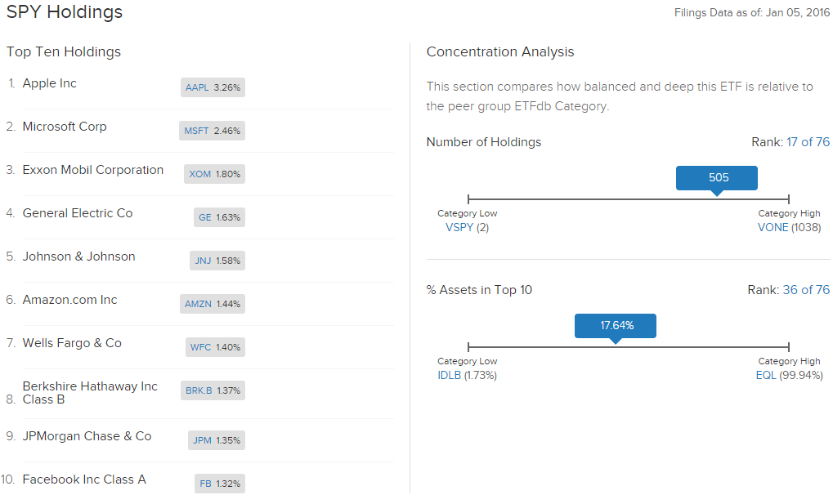The width and height of the screenshot is (833, 504).
Task: Click the IDLB category low link
Action: [x=450, y=375]
